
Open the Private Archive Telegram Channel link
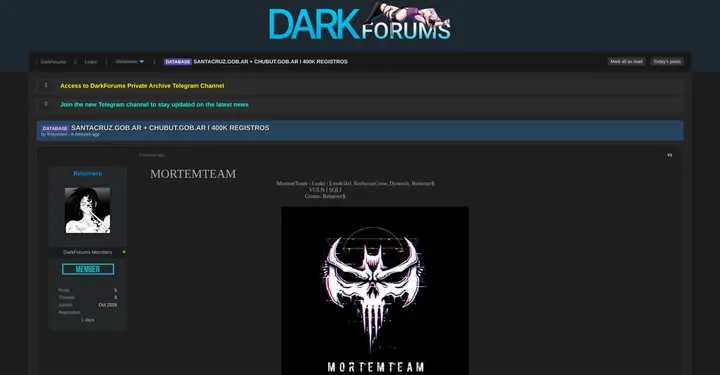142,86
